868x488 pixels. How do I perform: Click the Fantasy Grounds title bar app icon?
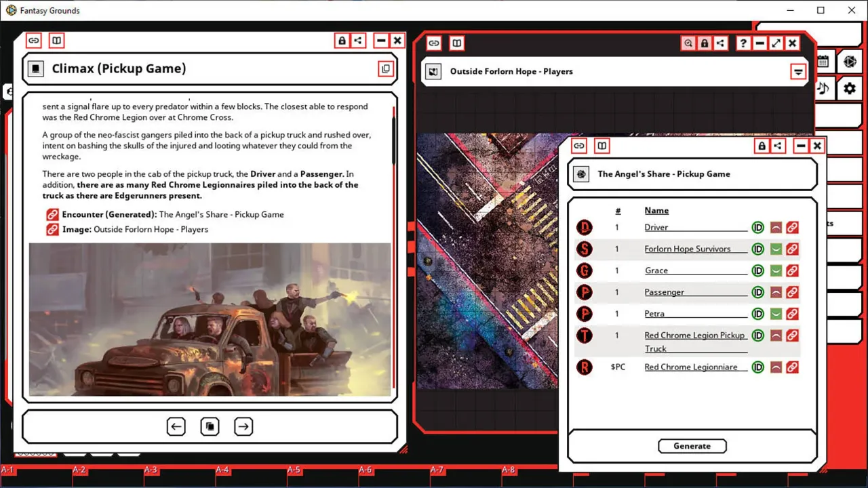10,10
